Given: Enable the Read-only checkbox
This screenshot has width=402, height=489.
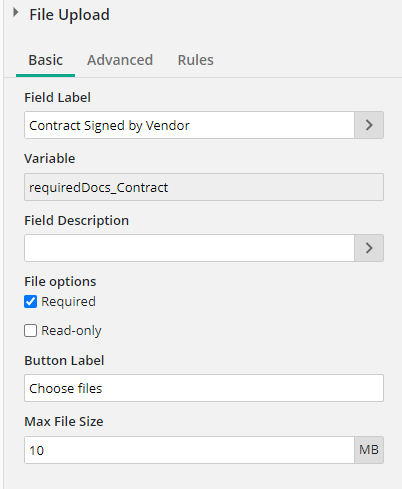Looking at the screenshot, I should tap(30, 331).
